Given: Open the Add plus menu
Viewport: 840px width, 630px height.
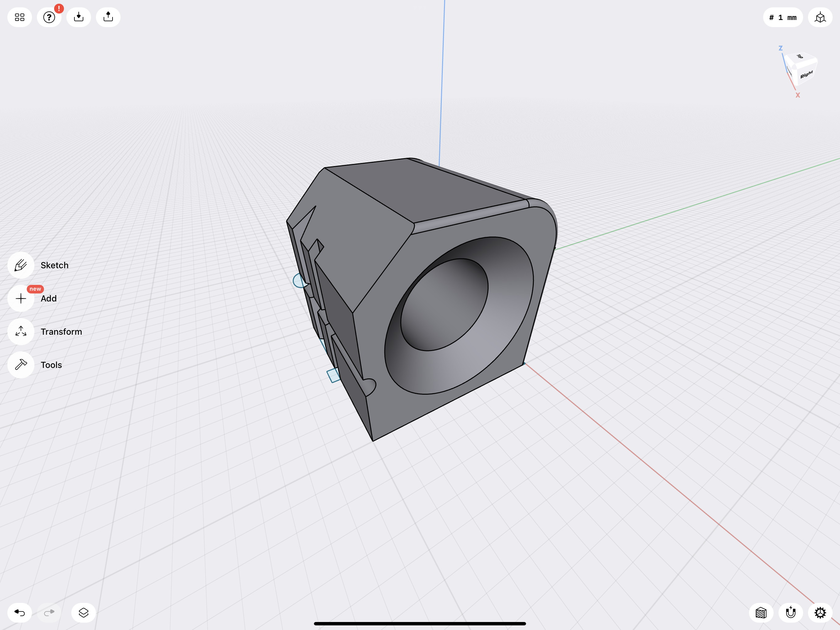Looking at the screenshot, I should 21,299.
